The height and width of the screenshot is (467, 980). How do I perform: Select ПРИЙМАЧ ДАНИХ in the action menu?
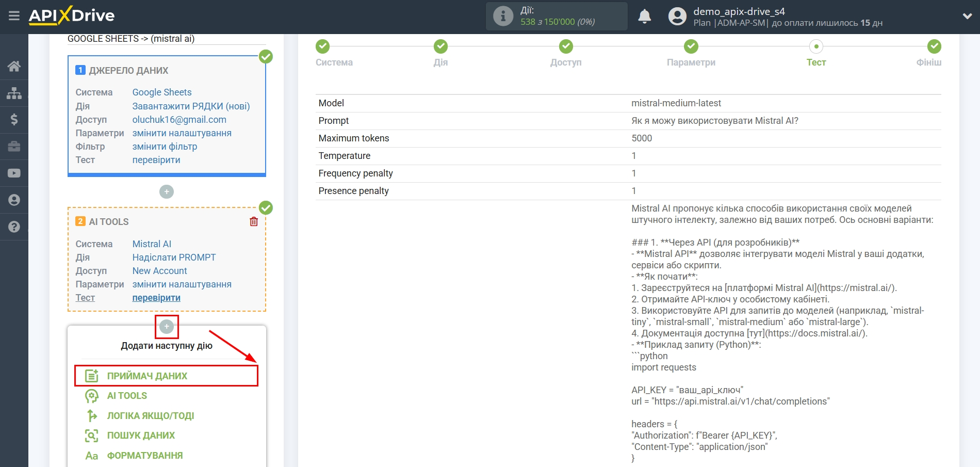click(x=147, y=376)
